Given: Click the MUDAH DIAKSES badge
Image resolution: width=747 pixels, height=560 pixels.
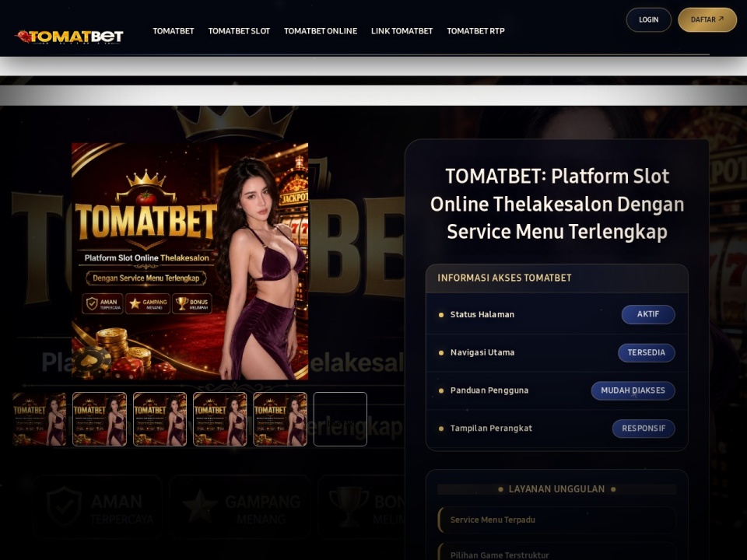Looking at the screenshot, I should pos(633,390).
